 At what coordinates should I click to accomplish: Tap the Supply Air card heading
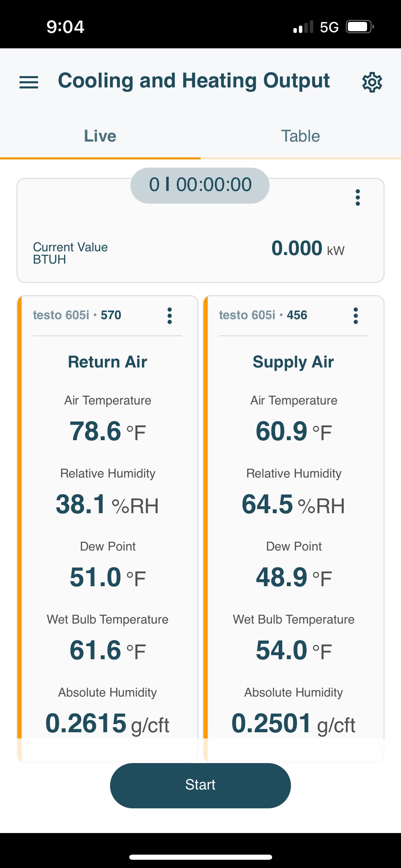tap(293, 362)
